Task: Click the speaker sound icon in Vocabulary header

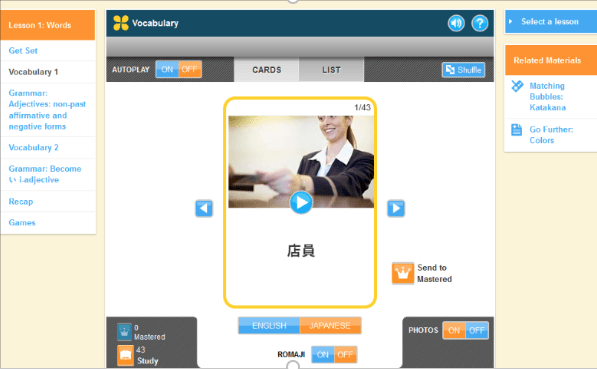Action: pos(456,23)
